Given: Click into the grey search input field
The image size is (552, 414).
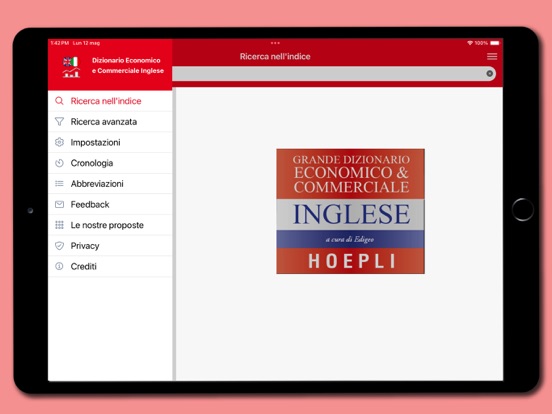Looking at the screenshot, I should [x=334, y=74].
